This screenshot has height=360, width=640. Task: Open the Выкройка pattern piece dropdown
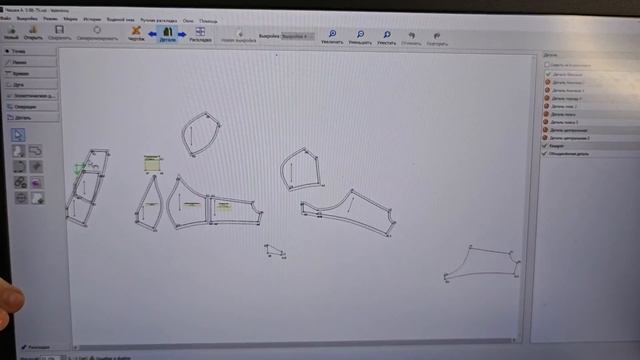pos(298,36)
